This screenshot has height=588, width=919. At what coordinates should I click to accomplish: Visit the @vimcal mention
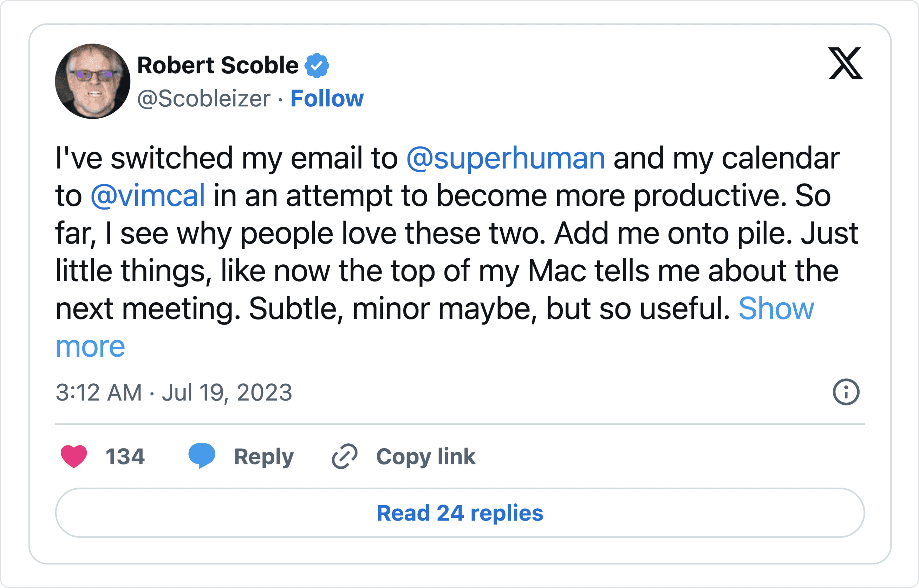(148, 196)
